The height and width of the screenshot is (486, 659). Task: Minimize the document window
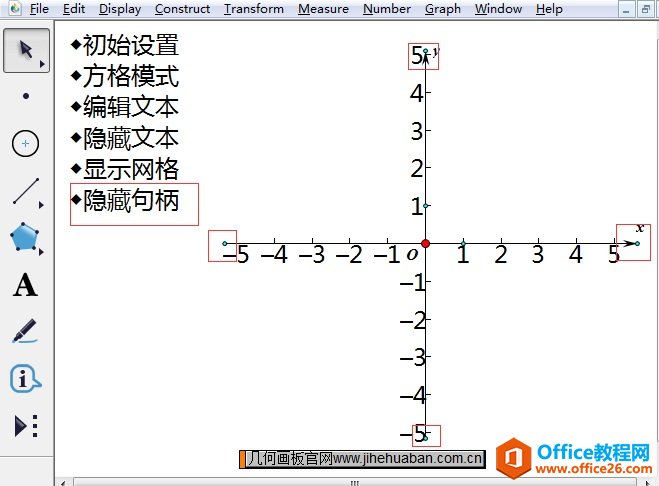point(626,9)
